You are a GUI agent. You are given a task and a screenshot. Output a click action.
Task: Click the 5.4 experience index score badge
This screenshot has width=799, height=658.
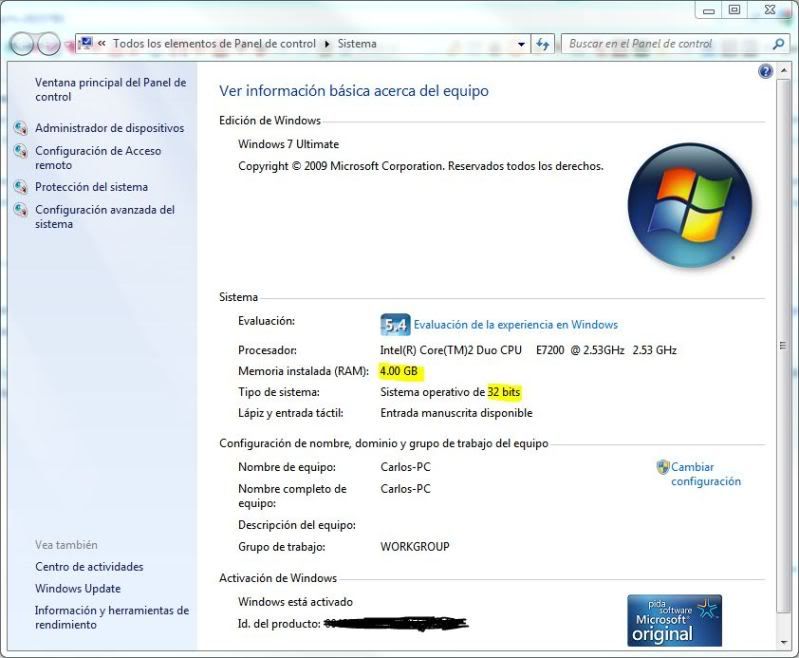point(395,325)
